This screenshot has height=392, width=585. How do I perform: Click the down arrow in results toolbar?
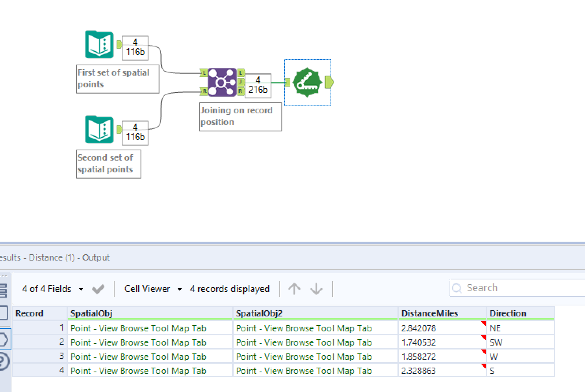pos(316,289)
